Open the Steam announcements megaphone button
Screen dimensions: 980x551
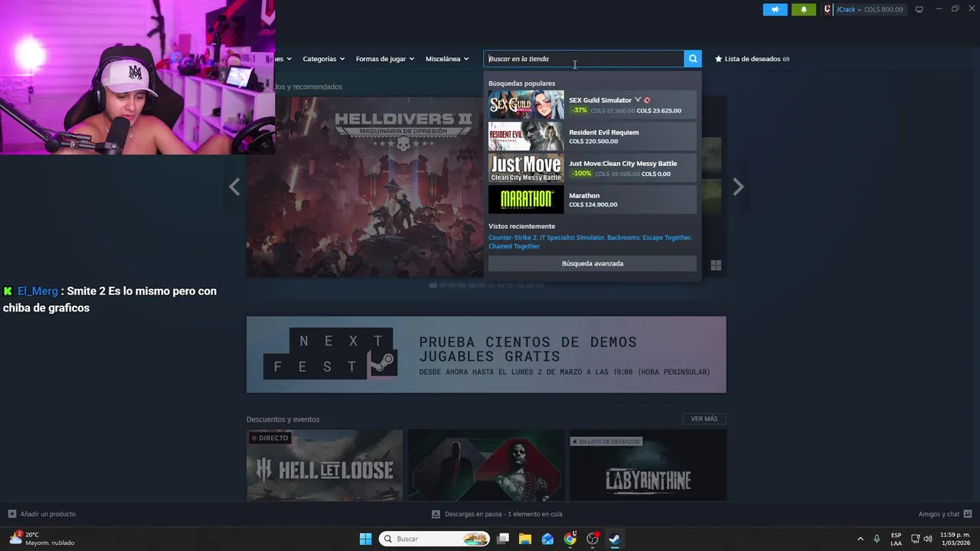click(x=775, y=10)
